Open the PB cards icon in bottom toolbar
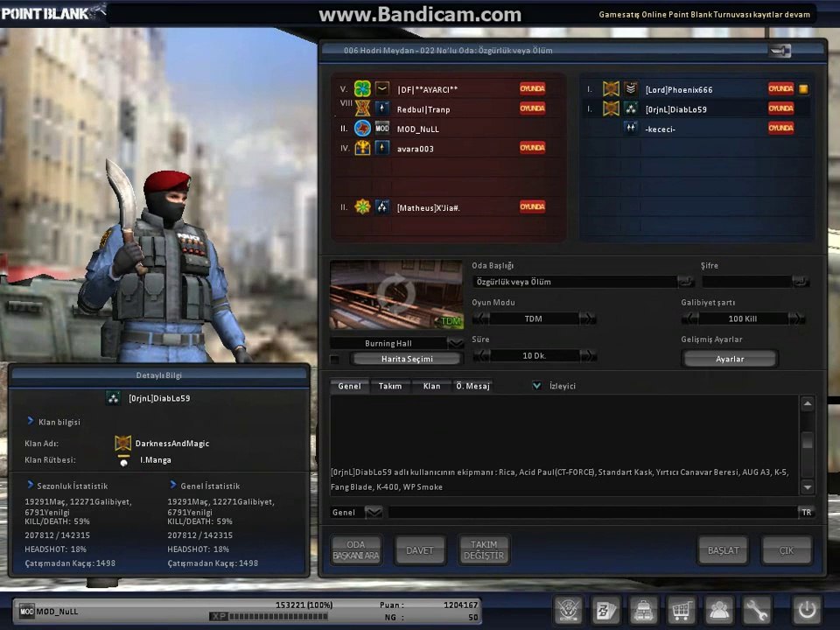This screenshot has height=630, width=840. pyautogui.click(x=605, y=610)
